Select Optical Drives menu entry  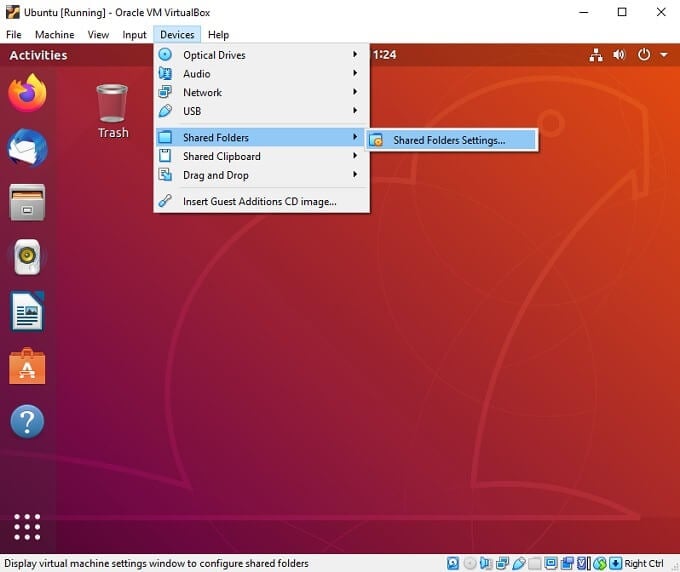pos(262,55)
